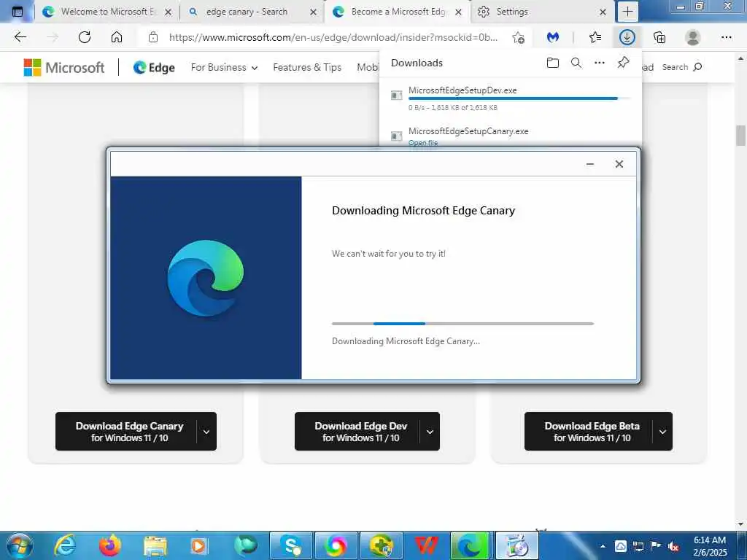Click the page vertical scrollbar thumb
Image resolution: width=747 pixels, height=560 pixels.
click(x=740, y=135)
